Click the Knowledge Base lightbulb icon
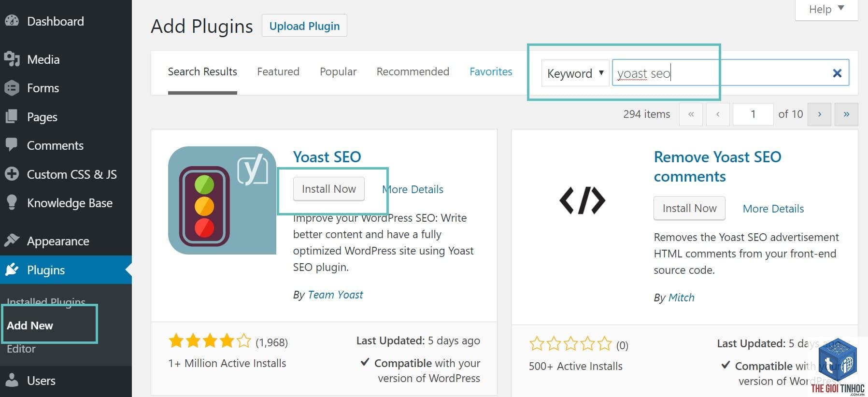 [12, 202]
